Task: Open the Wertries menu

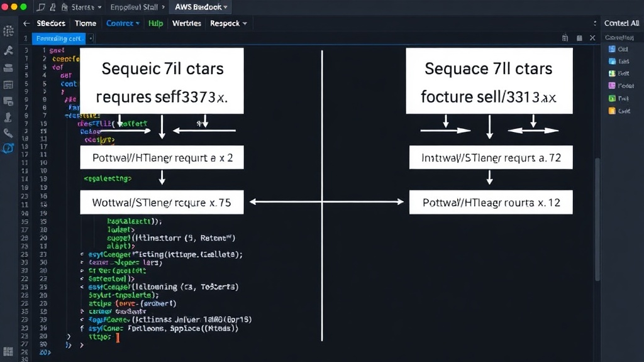Action: tap(186, 23)
